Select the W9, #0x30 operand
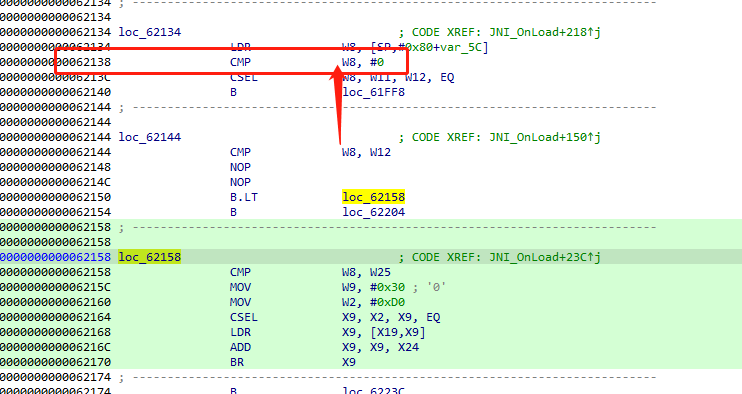Viewport: 742px width, 394px height. (x=373, y=288)
